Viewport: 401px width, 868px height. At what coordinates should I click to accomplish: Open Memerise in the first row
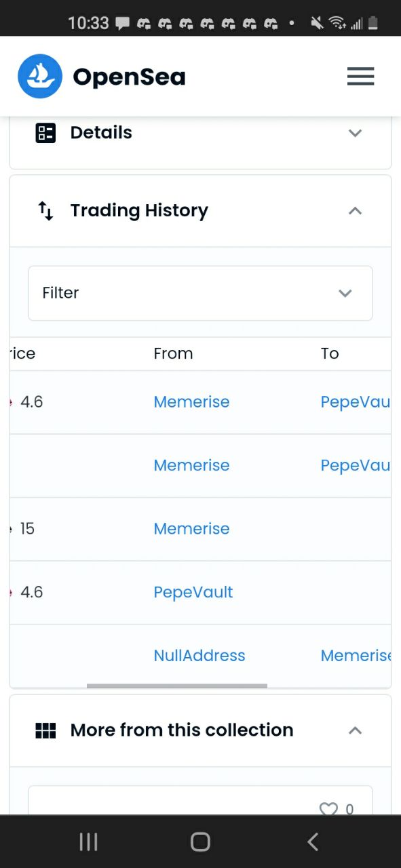coord(191,402)
